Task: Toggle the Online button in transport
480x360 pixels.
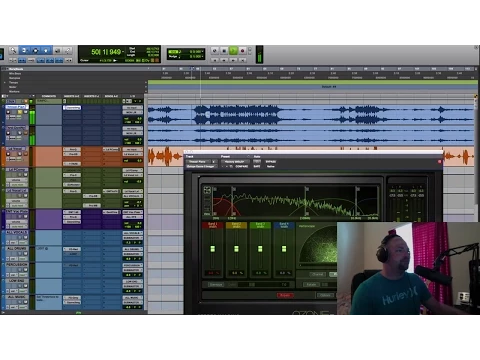Action: point(215,51)
